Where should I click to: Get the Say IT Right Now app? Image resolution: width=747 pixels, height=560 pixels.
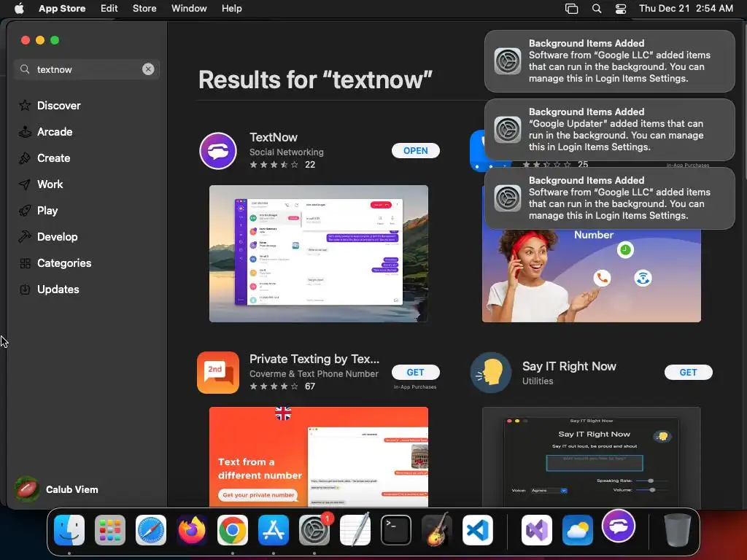point(689,373)
